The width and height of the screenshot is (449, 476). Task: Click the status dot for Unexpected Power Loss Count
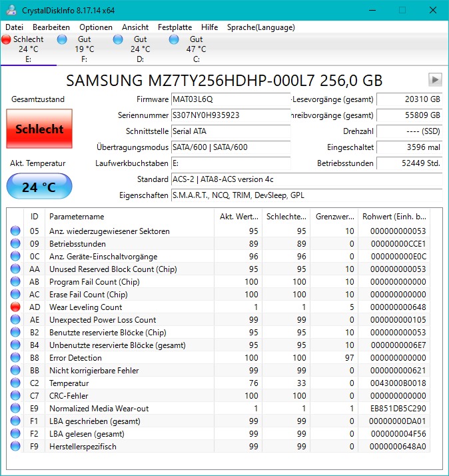tap(15, 319)
